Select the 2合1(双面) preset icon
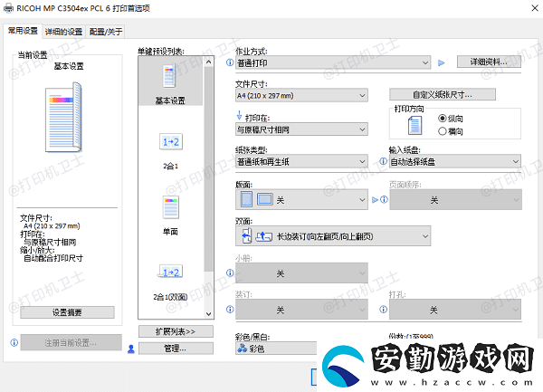This screenshot has height=392, width=543. point(171,272)
